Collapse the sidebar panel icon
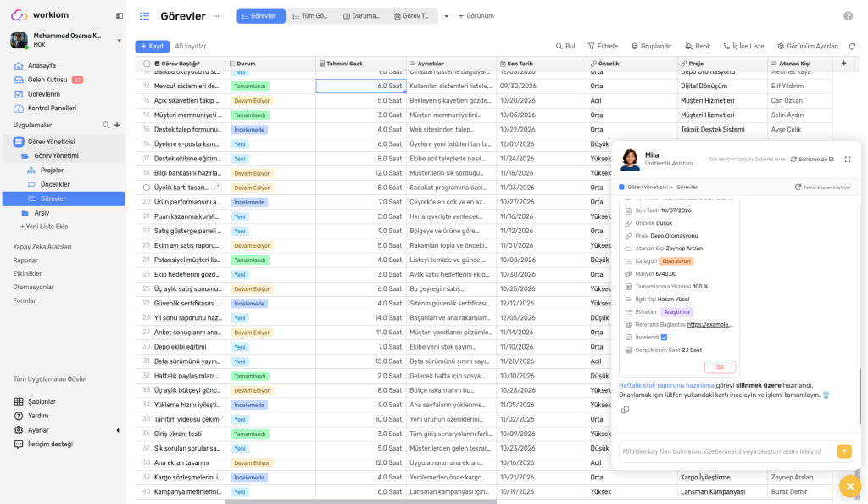 coord(119,15)
